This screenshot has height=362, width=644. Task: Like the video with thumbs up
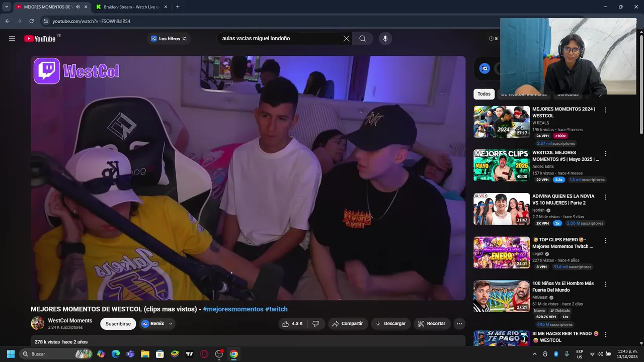[292, 324]
